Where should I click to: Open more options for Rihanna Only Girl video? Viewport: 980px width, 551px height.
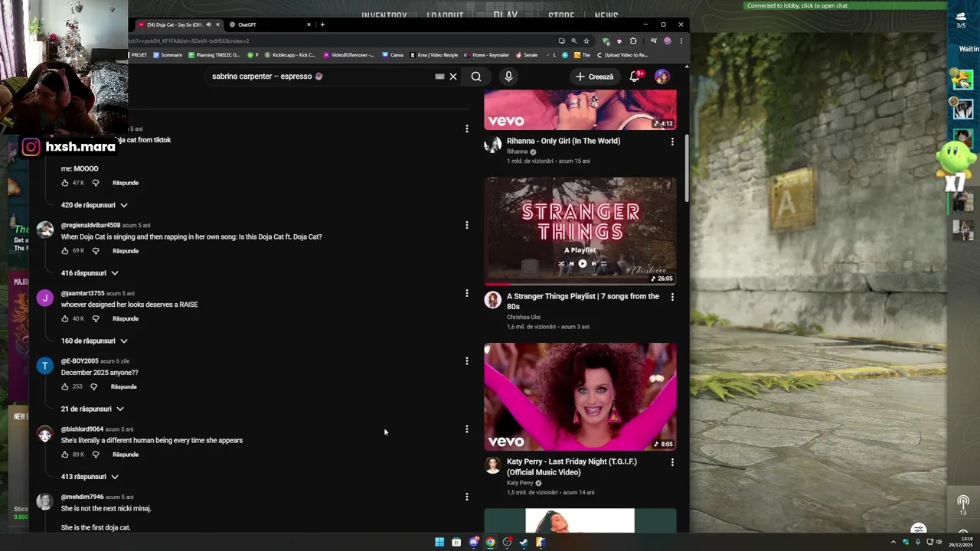672,142
